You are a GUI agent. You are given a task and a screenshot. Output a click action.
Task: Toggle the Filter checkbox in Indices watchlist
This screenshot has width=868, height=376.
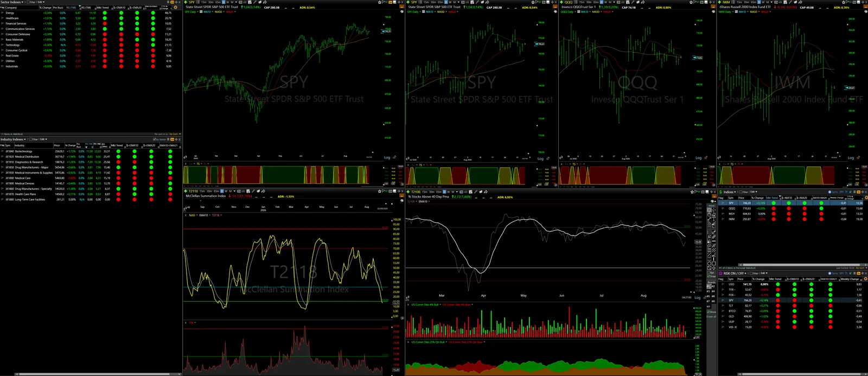coord(741,192)
